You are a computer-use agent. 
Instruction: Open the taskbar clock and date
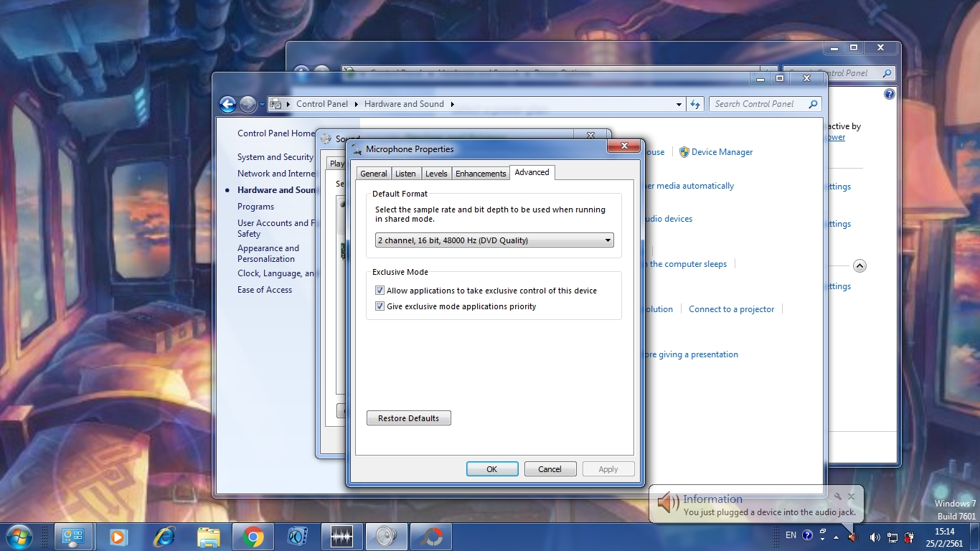click(945, 537)
